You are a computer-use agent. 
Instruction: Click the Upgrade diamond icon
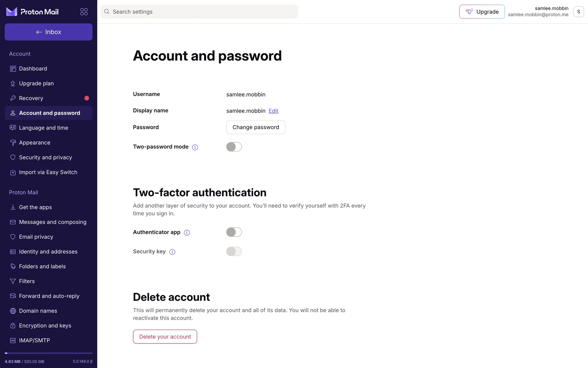coord(469,12)
